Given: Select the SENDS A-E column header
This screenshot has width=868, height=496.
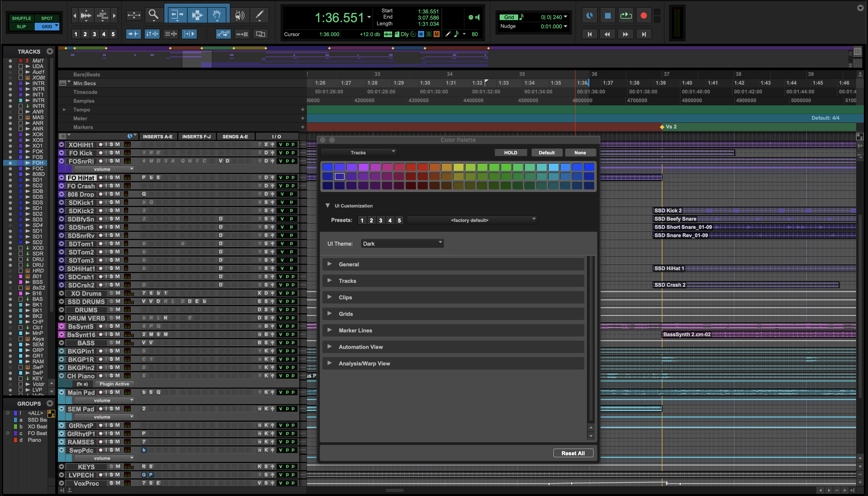Looking at the screenshot, I should click(235, 137).
